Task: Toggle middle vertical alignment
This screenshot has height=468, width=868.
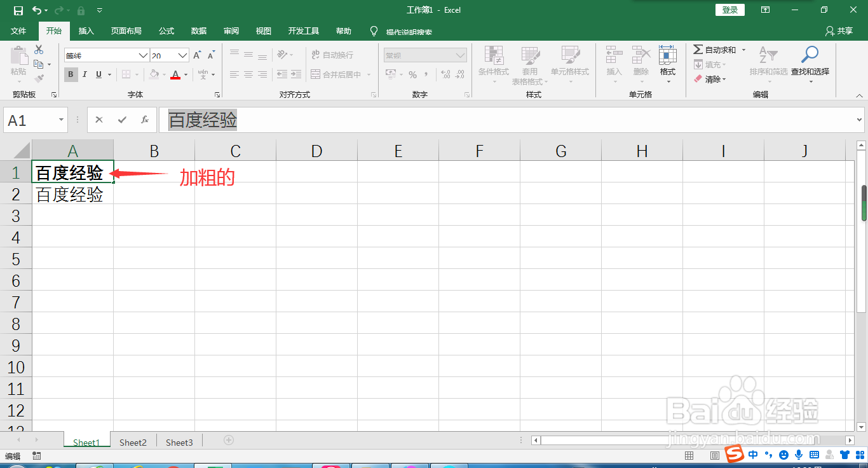Action: (248, 55)
